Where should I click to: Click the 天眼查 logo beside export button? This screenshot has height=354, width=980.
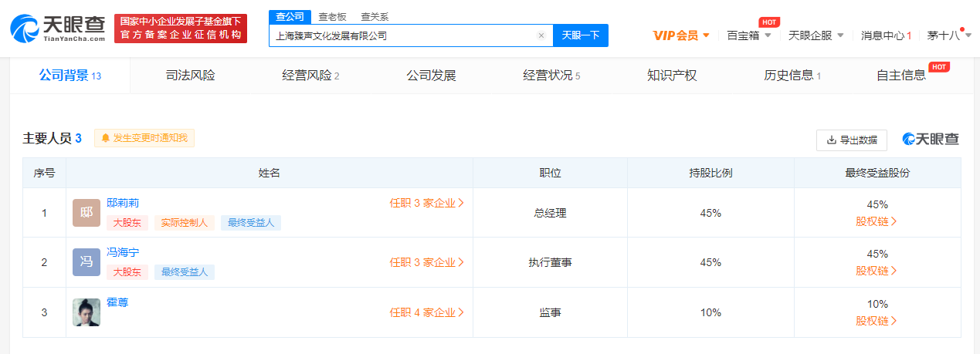pos(931,139)
